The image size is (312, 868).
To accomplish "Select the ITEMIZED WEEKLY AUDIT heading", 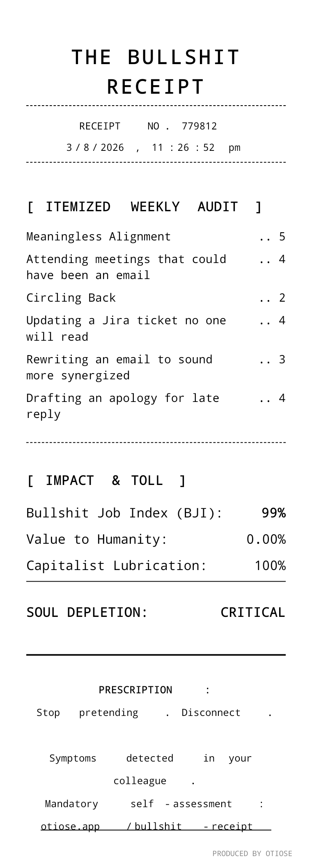I will coord(144,206).
